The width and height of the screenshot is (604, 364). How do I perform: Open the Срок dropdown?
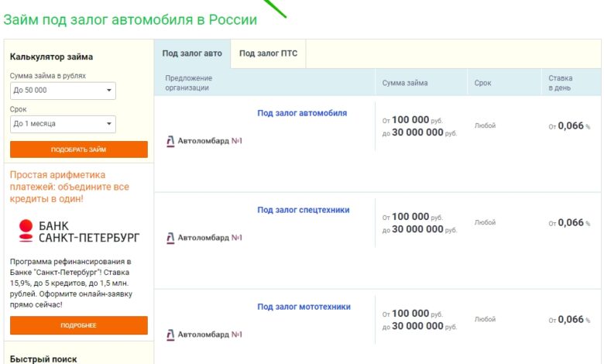tap(63, 124)
